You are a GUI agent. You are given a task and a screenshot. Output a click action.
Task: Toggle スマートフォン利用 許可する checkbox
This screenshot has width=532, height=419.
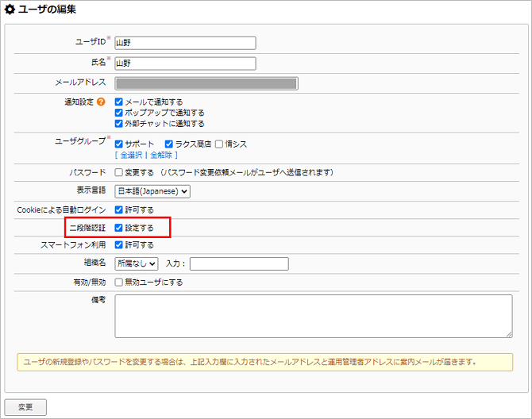click(118, 244)
